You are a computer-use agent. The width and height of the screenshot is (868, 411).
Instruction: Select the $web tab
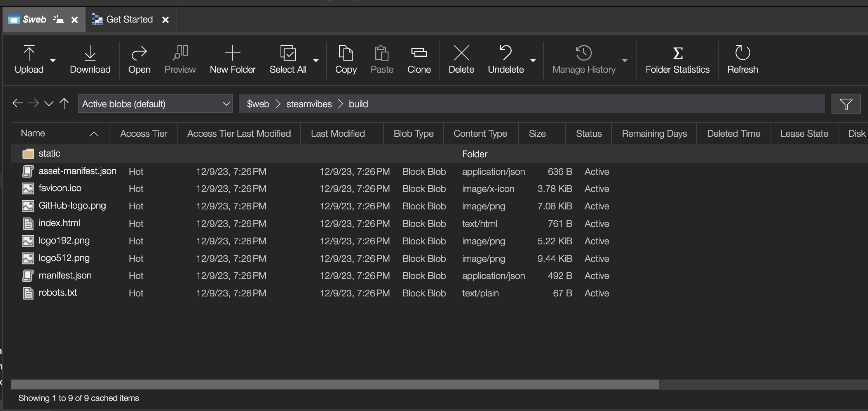[34, 19]
